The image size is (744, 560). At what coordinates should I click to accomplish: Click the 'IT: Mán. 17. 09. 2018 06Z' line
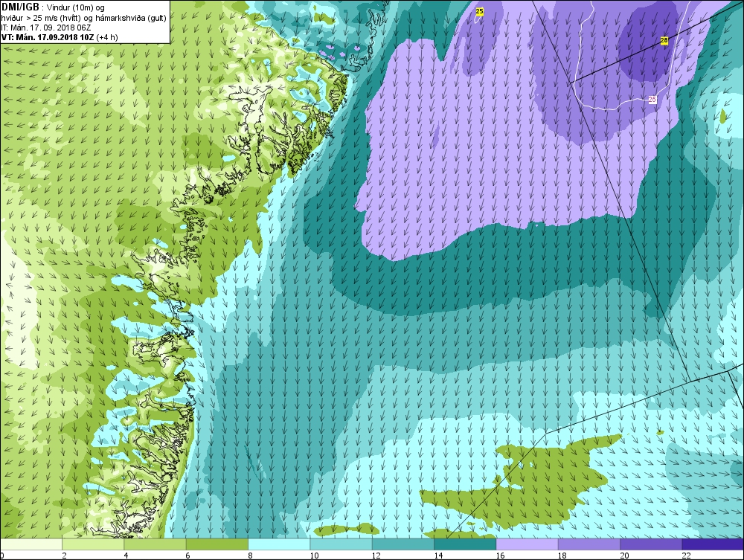coord(46,28)
